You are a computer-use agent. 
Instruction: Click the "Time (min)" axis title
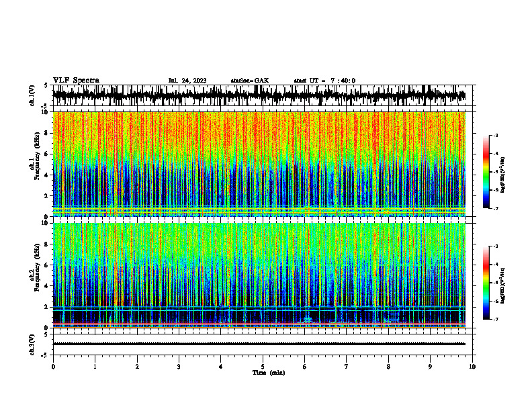[x=269, y=373]
